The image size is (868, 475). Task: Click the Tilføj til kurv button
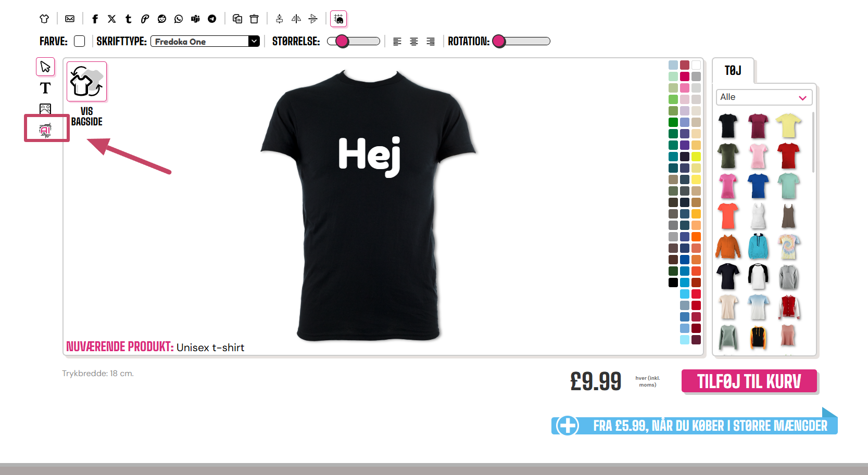pyautogui.click(x=749, y=381)
